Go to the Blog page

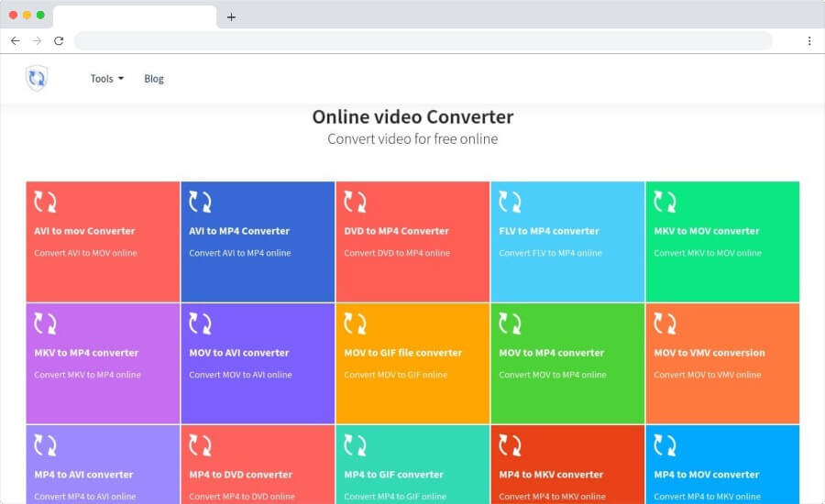tap(154, 79)
